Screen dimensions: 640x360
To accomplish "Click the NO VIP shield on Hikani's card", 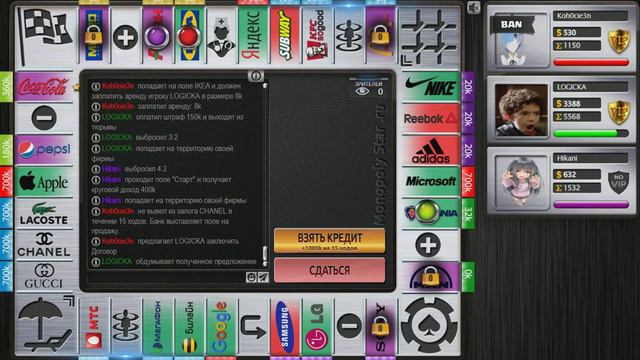I will [x=619, y=182].
